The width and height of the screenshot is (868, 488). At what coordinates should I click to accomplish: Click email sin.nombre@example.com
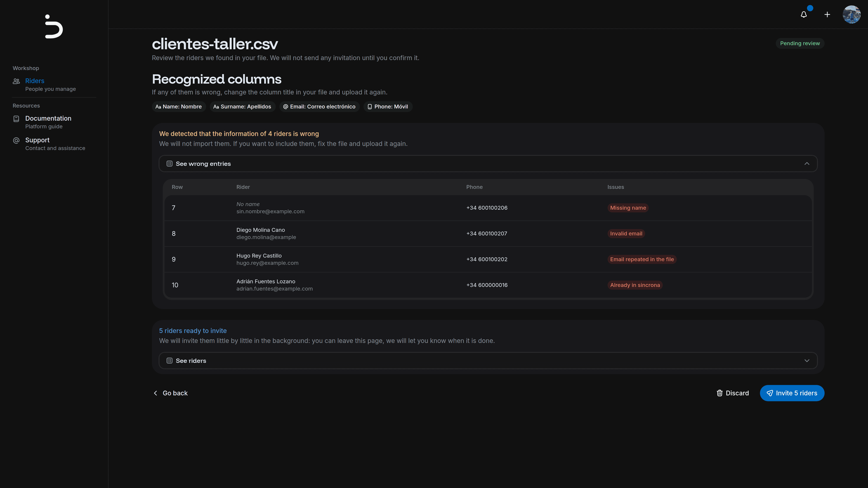(x=270, y=211)
